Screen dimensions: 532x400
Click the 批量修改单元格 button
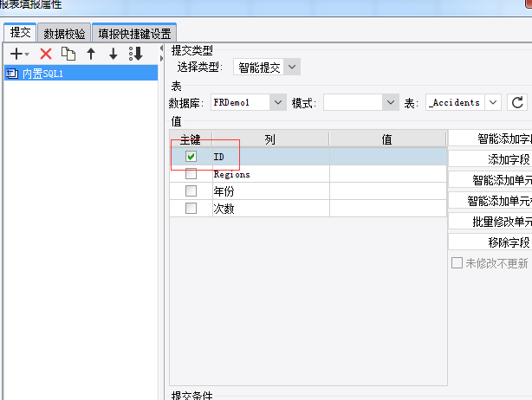[490, 222]
